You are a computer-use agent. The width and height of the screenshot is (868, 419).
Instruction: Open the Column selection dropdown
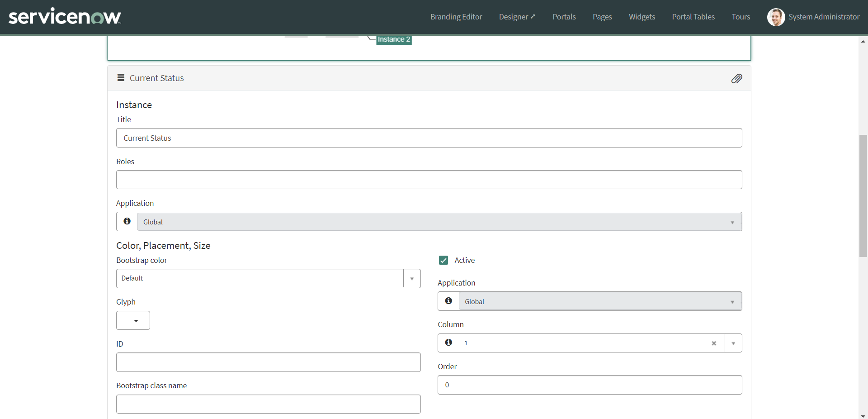point(733,343)
